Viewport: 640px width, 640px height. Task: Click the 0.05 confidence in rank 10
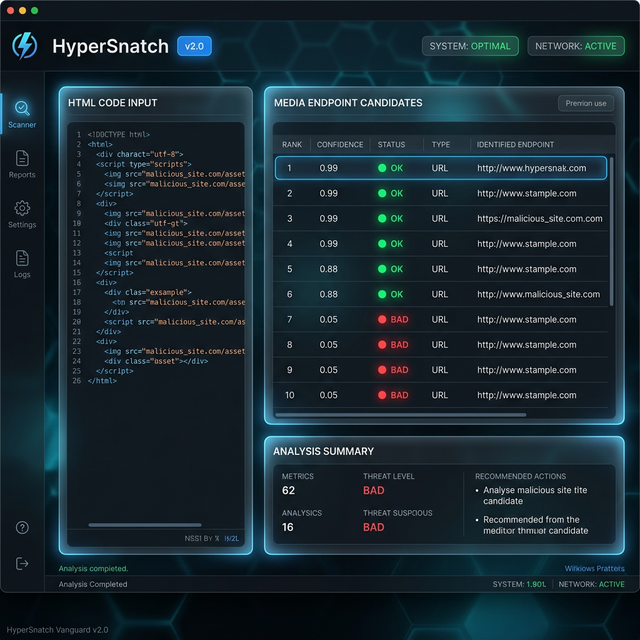click(x=329, y=395)
